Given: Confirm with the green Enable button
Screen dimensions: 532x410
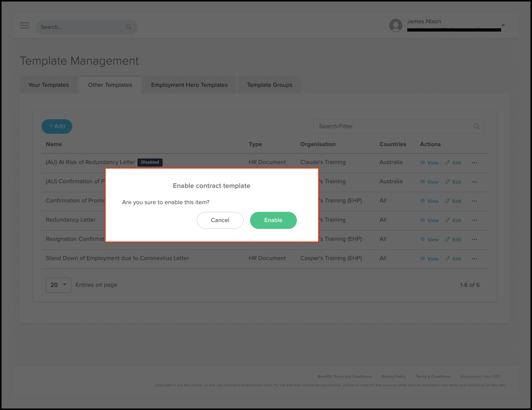Looking at the screenshot, I should 273,220.
